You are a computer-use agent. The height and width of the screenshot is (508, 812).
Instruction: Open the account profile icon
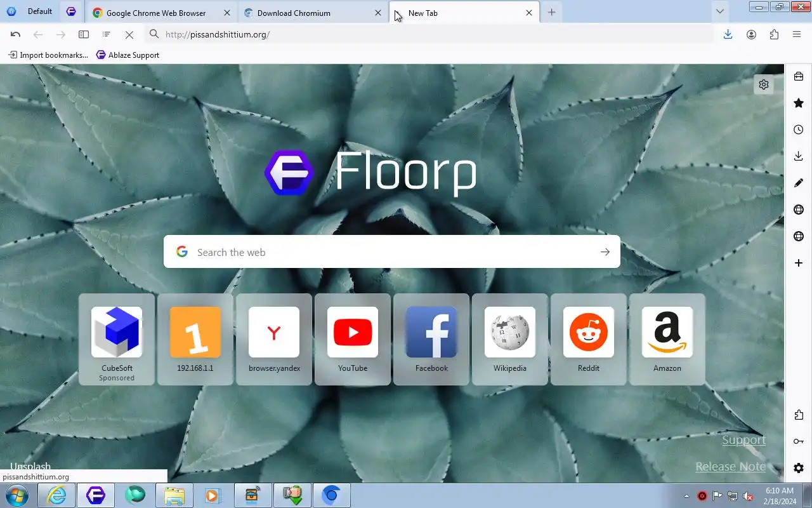751,34
